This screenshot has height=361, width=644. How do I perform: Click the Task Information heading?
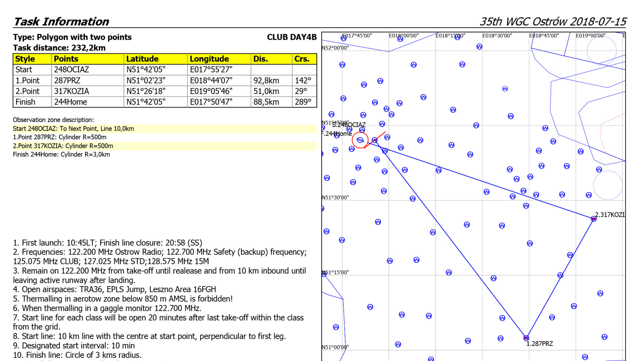(61, 22)
